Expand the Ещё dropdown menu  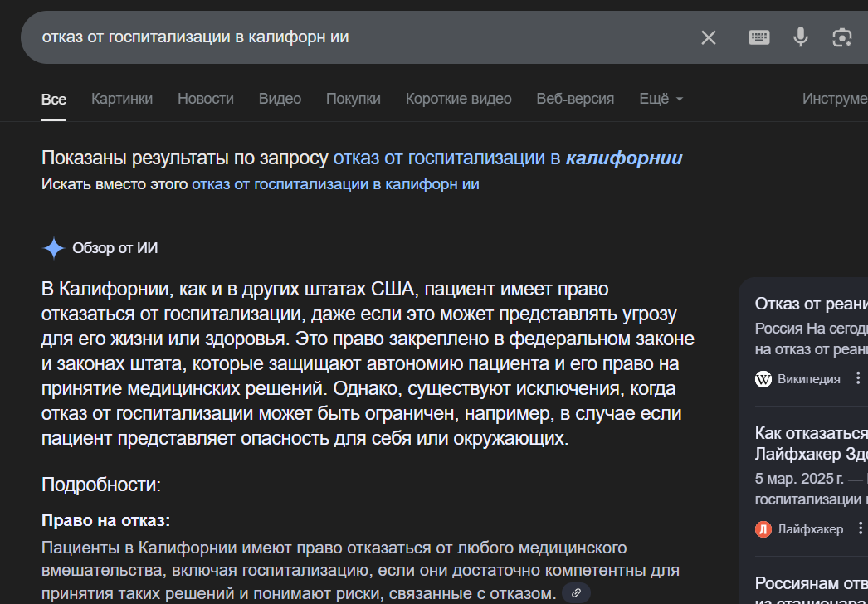[x=661, y=99]
